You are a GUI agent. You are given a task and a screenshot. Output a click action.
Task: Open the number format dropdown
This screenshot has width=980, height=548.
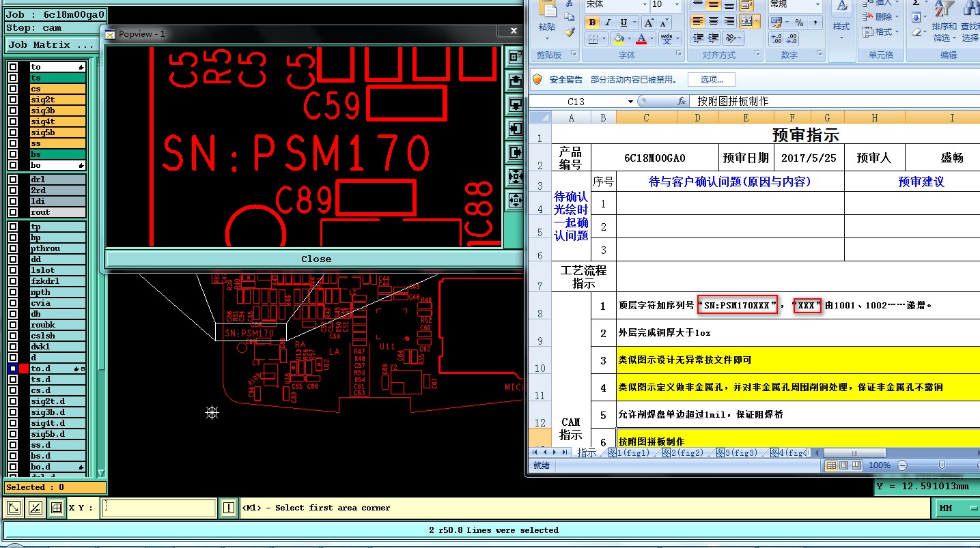(x=817, y=4)
